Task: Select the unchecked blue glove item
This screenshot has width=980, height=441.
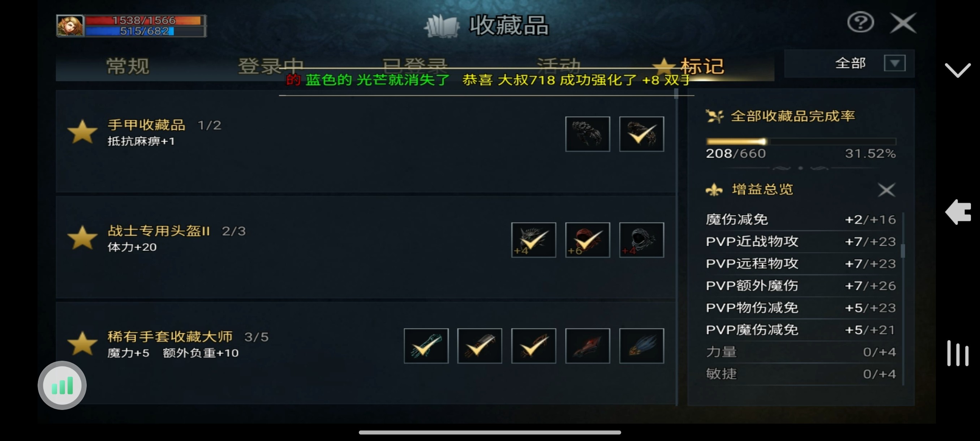Action: (x=641, y=346)
